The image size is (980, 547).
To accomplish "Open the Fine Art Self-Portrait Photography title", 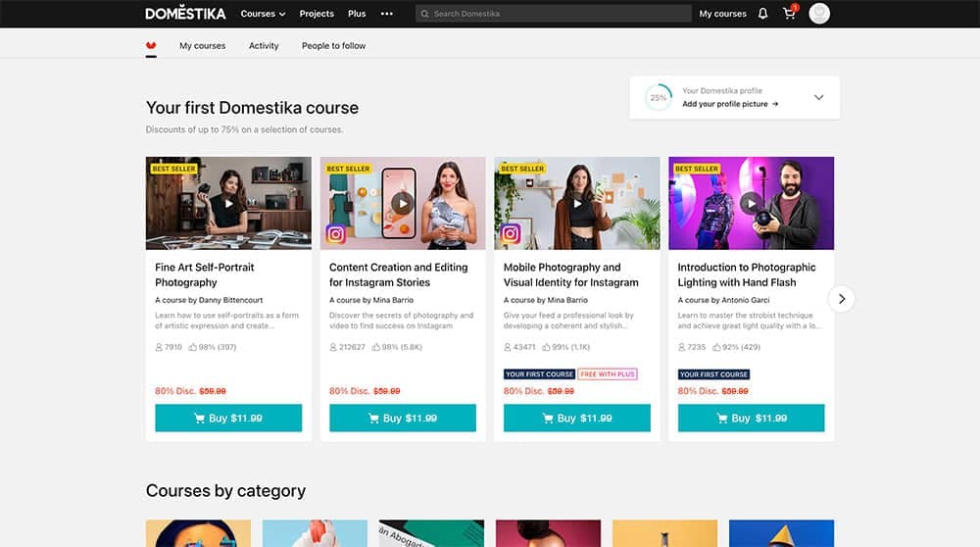I will pyautogui.click(x=205, y=274).
